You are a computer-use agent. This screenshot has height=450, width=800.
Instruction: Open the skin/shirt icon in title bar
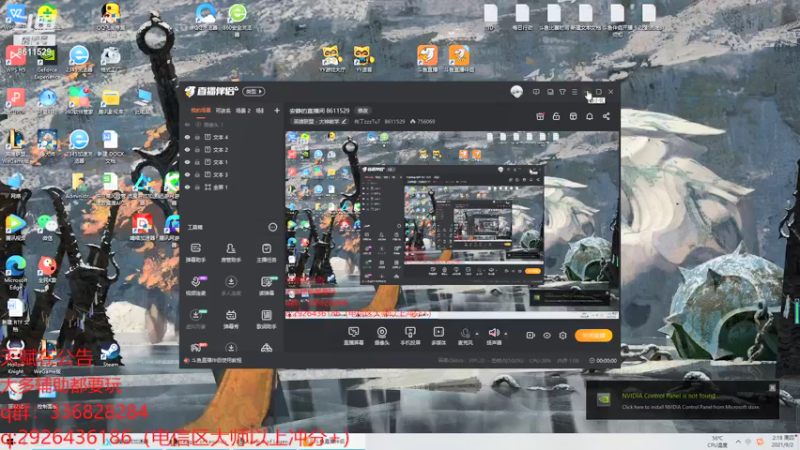[562, 92]
